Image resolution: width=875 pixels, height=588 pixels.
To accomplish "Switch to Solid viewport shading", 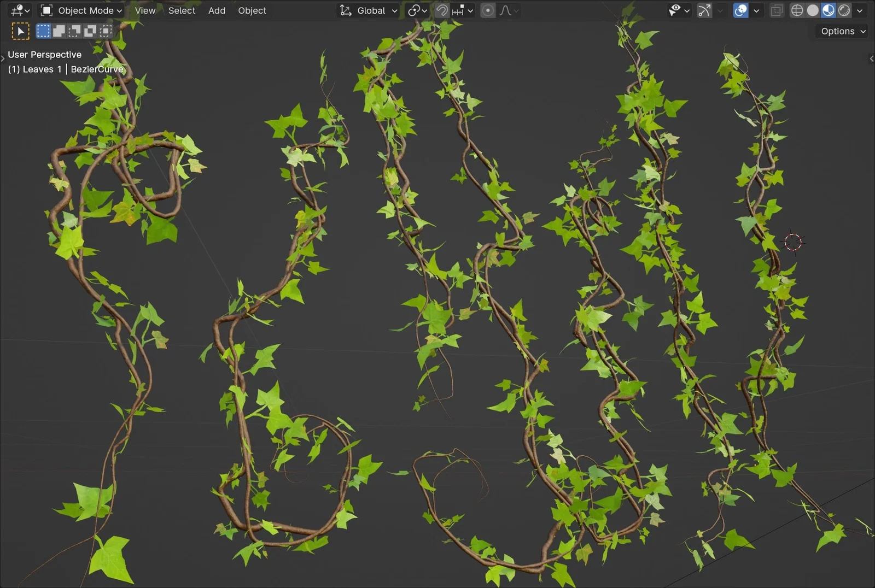I will (x=813, y=10).
